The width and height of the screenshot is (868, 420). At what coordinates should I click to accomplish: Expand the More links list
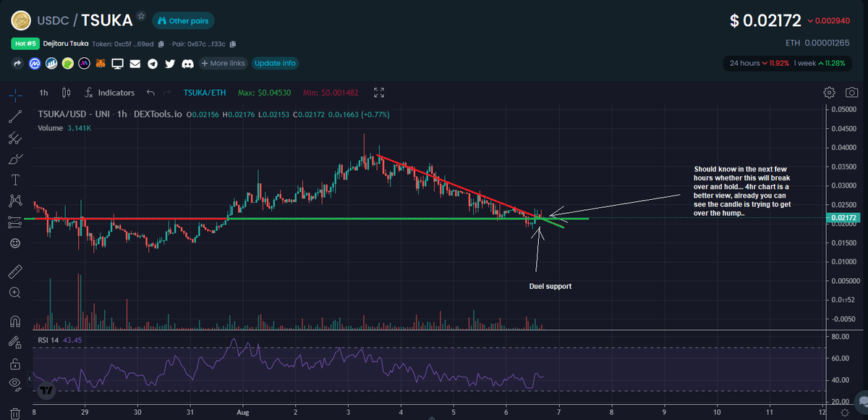[x=224, y=64]
